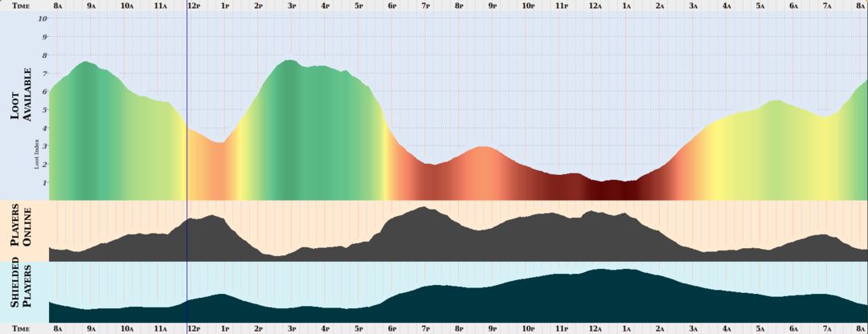Click 5A on the top time axis
The height and width of the screenshot is (334, 868).
[760, 6]
